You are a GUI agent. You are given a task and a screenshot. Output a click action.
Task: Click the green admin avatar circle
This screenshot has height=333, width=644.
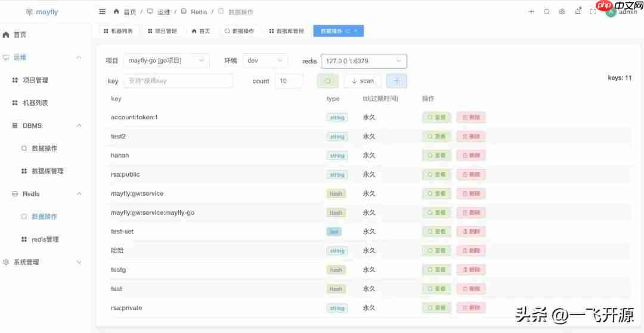click(x=611, y=12)
